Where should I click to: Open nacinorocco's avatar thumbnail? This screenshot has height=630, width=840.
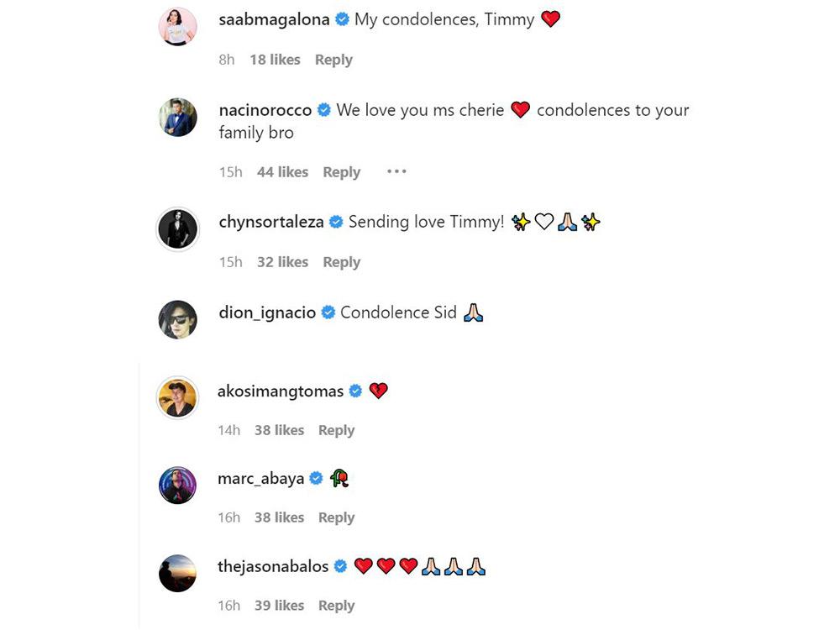coord(178,117)
